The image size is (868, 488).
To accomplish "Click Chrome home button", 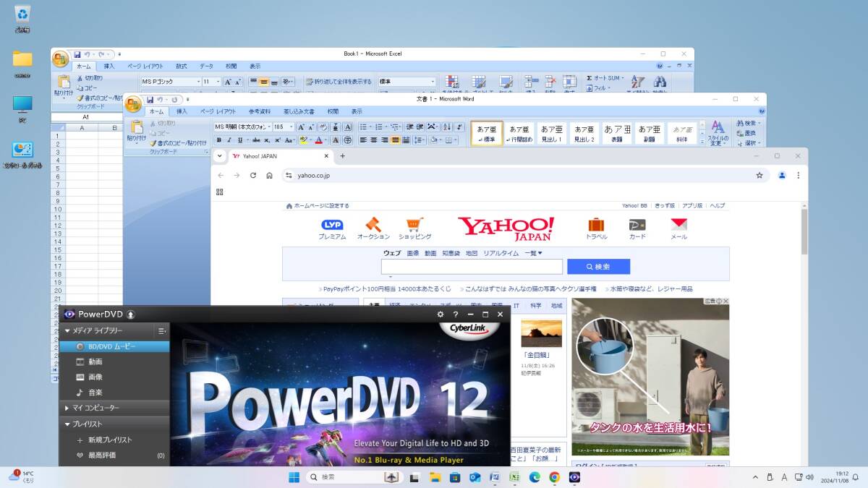I will point(269,175).
